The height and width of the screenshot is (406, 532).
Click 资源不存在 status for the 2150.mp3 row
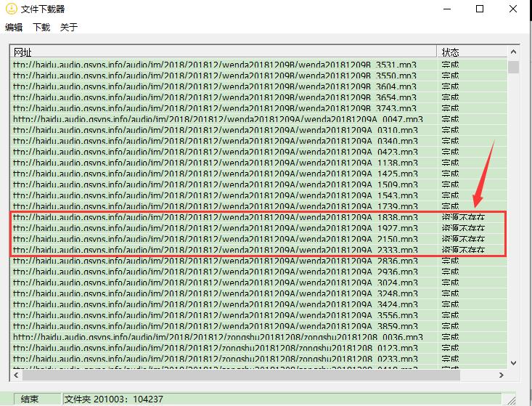[x=463, y=239]
